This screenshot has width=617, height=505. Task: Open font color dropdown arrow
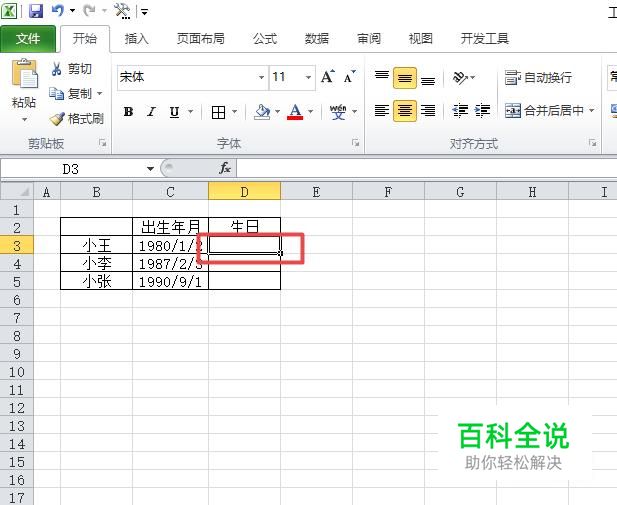click(310, 112)
